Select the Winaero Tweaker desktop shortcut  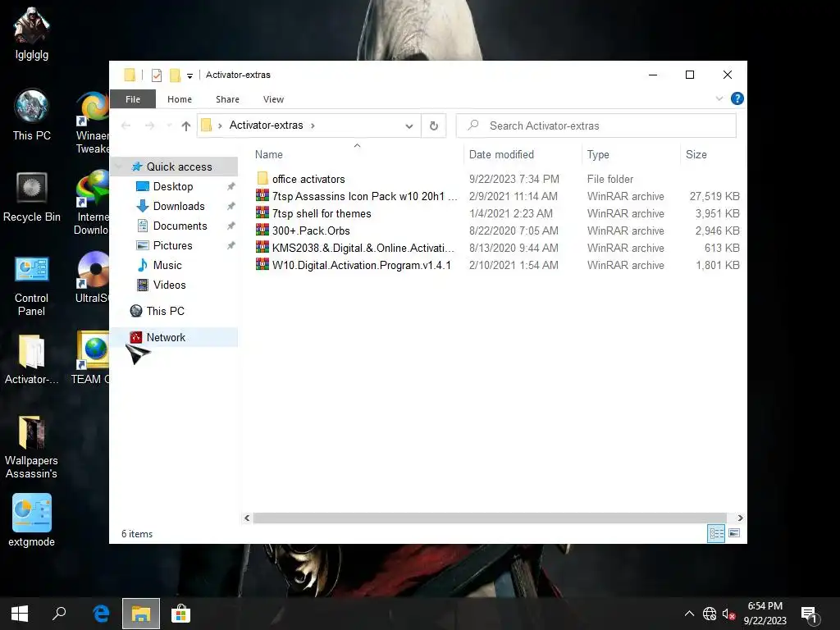tap(94, 122)
